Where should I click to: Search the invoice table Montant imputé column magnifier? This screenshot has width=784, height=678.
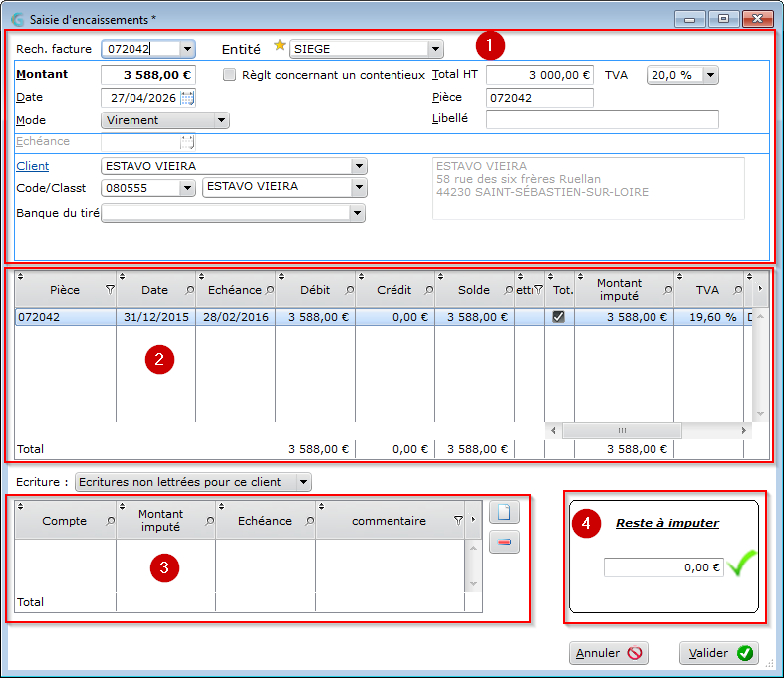[x=667, y=290]
